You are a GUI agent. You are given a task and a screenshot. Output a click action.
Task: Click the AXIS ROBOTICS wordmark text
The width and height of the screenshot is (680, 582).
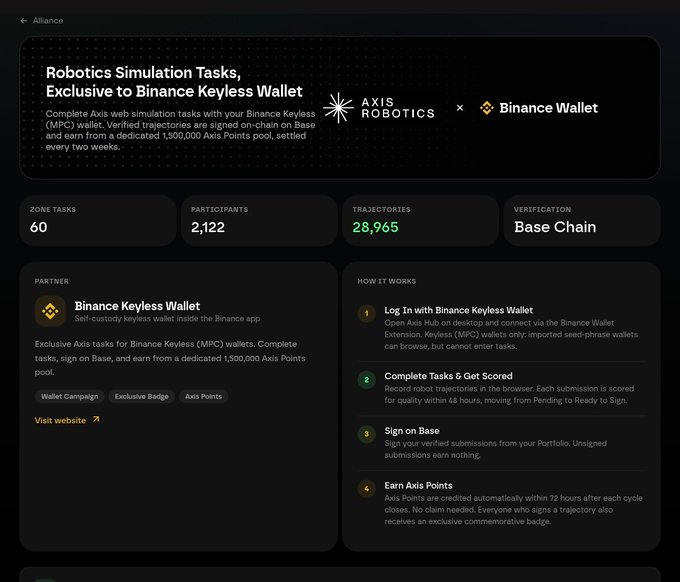(398, 108)
